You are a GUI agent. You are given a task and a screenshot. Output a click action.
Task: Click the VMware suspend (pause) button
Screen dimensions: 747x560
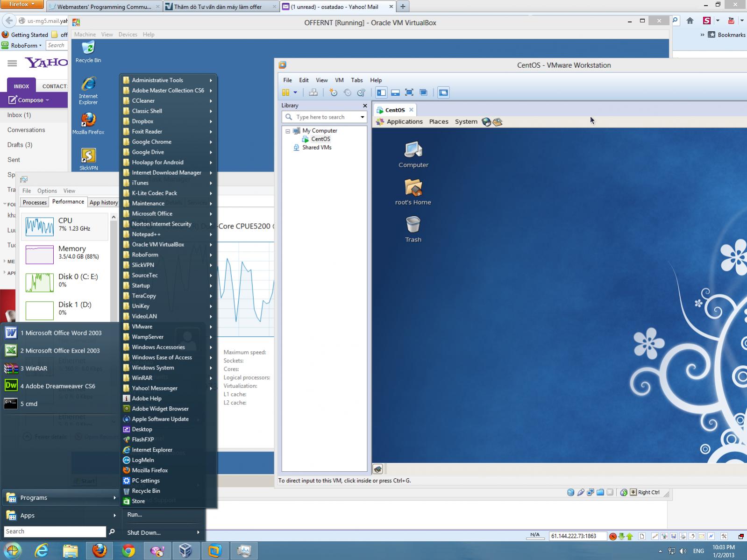pyautogui.click(x=285, y=92)
